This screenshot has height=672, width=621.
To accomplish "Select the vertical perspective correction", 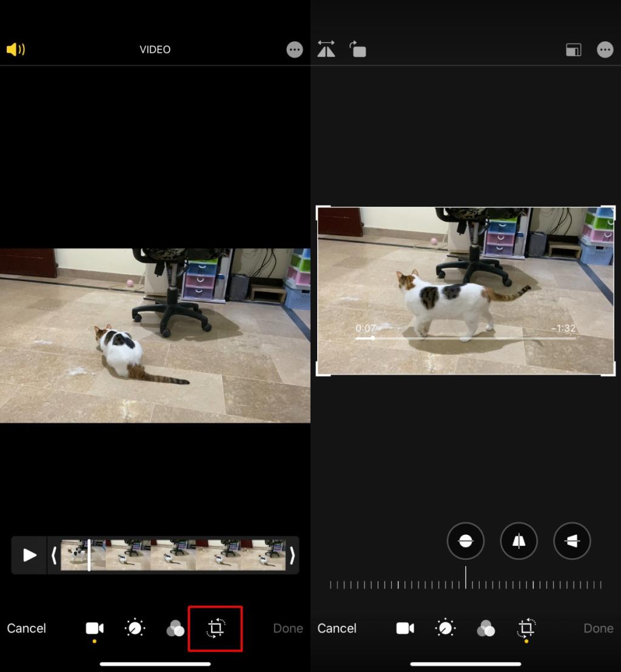I will 519,541.
